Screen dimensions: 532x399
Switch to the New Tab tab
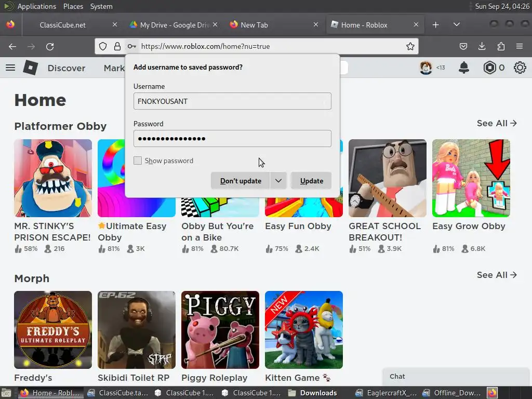click(274, 25)
